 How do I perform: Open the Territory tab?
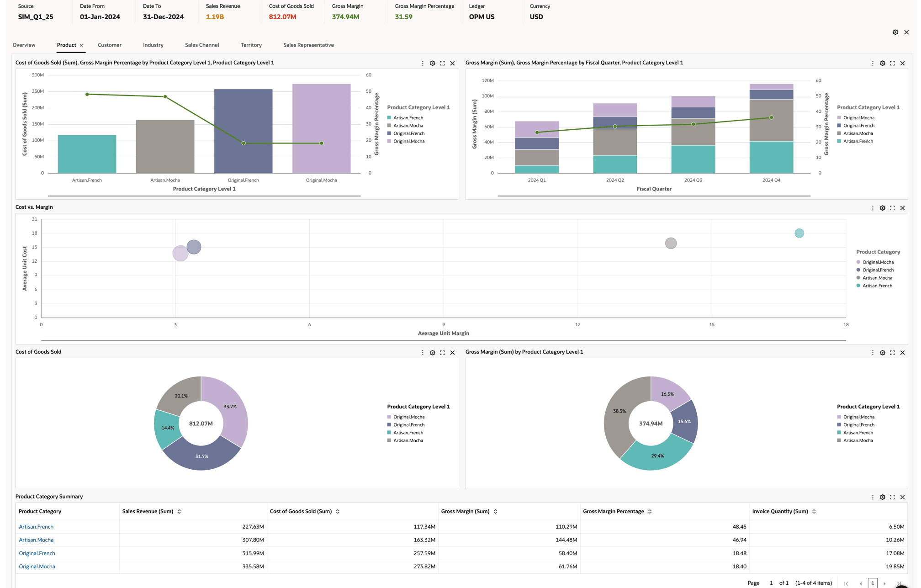(x=251, y=45)
